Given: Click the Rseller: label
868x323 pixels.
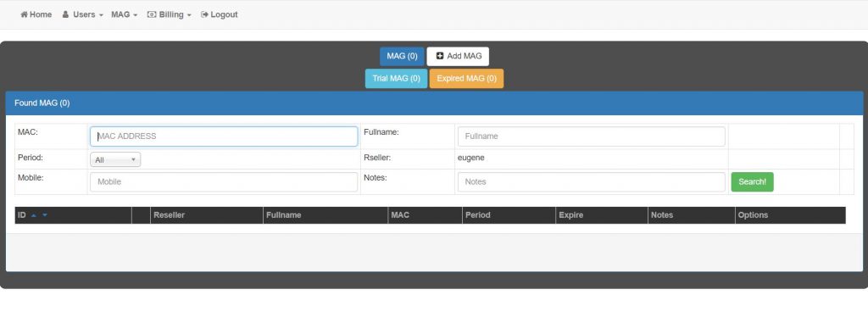Looking at the screenshot, I should 377,158.
